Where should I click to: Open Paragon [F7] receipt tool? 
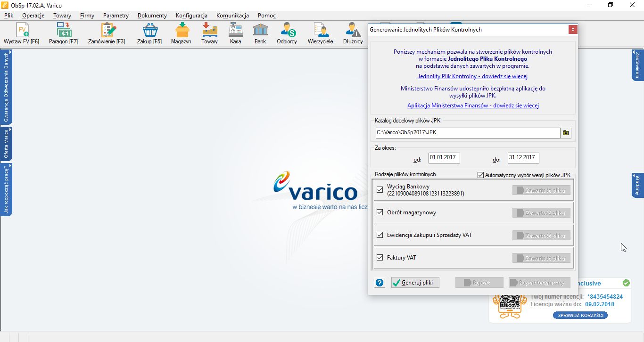click(x=63, y=34)
